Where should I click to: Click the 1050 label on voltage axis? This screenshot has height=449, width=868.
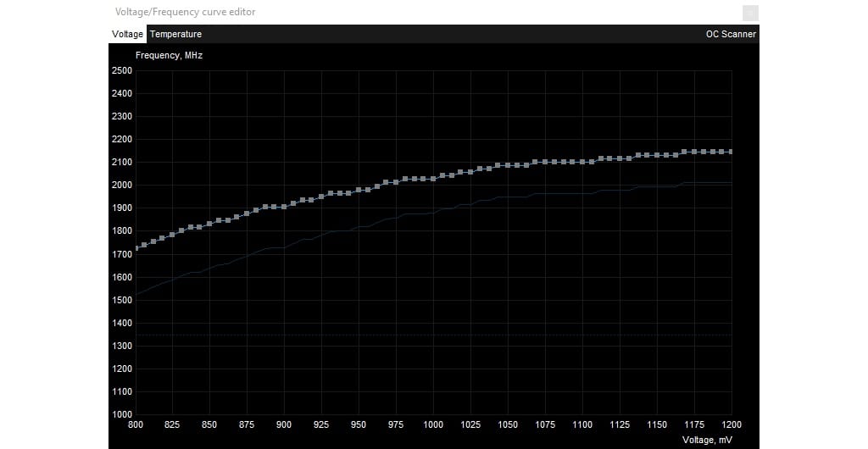click(x=508, y=424)
